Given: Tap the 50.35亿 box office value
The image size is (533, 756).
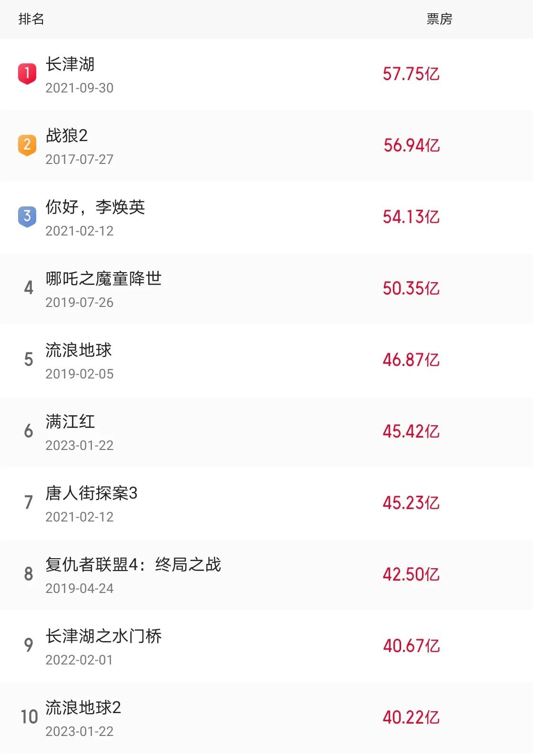Looking at the screenshot, I should pyautogui.click(x=411, y=288).
